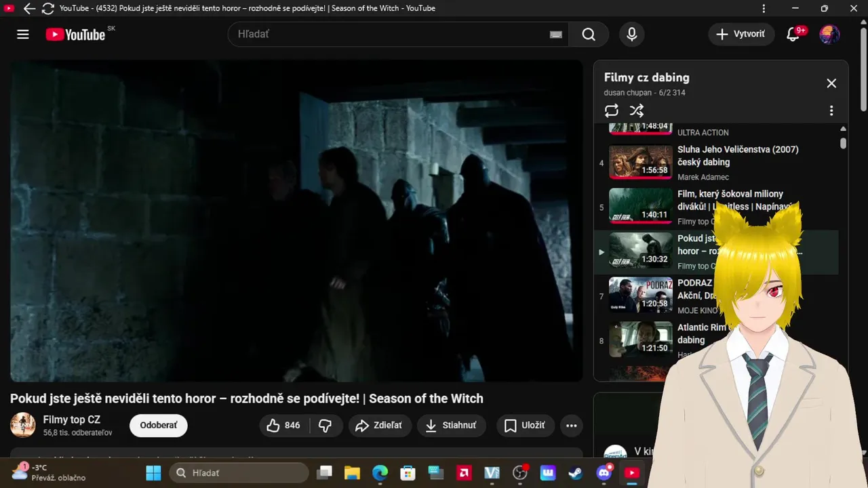868x488 pixels.
Task: Click thumbnail with duration 1:56:58
Action: pos(641,162)
